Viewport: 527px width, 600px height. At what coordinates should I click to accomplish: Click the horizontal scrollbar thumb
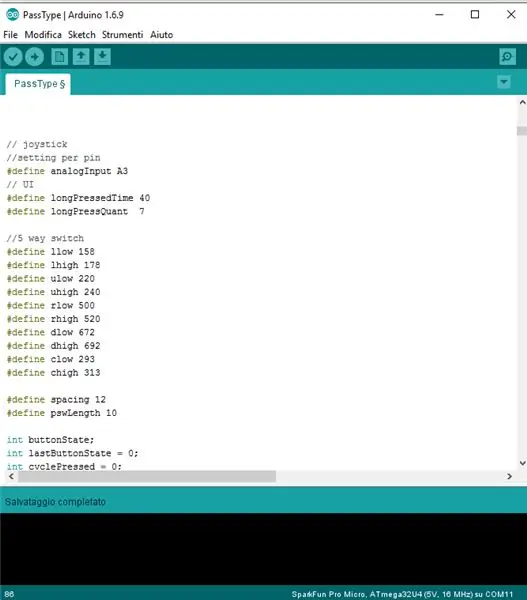coord(147,476)
